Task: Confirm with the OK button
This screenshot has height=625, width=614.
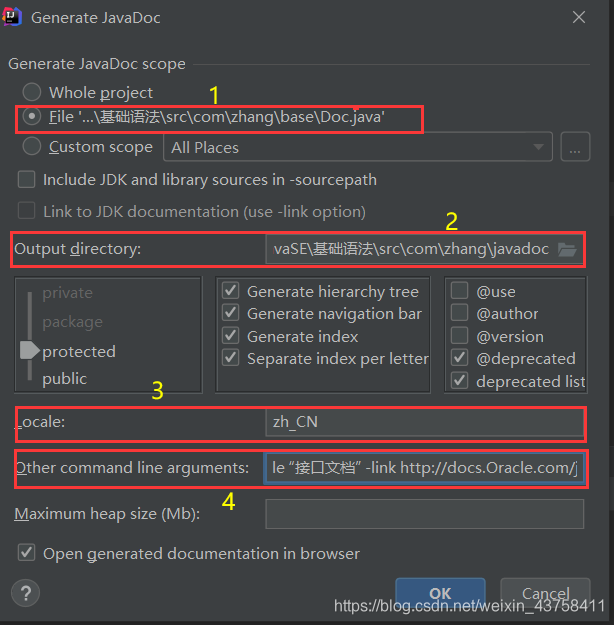Action: 440,594
